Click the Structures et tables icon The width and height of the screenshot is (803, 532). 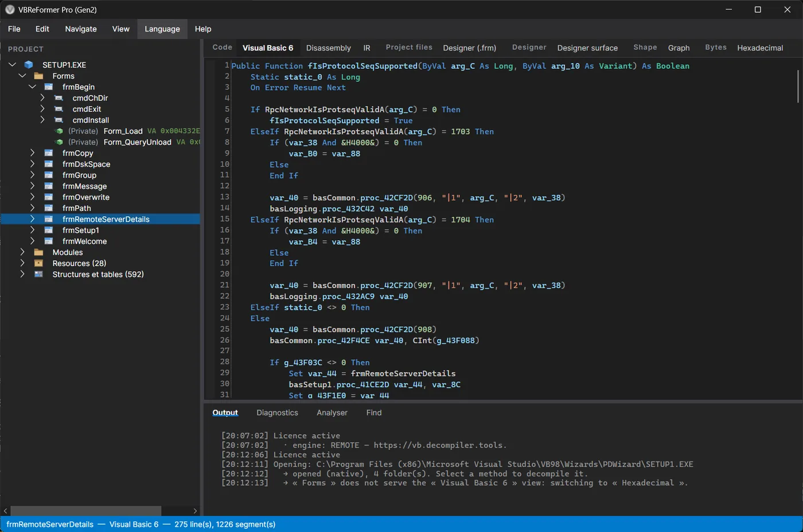point(38,274)
